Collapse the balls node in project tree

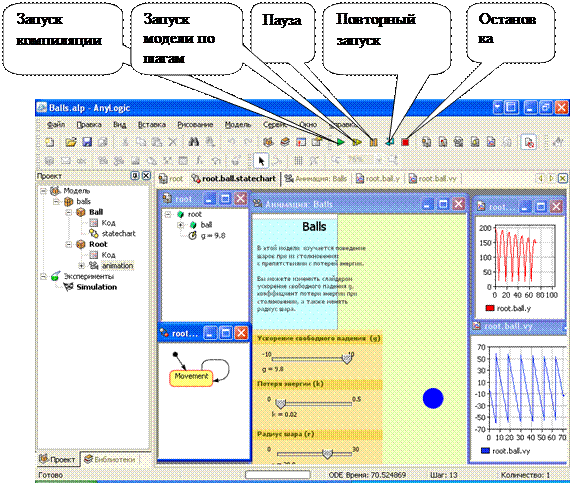point(56,201)
